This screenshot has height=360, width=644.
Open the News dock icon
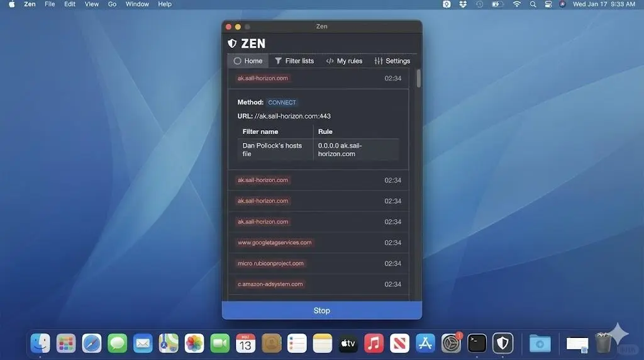399,343
